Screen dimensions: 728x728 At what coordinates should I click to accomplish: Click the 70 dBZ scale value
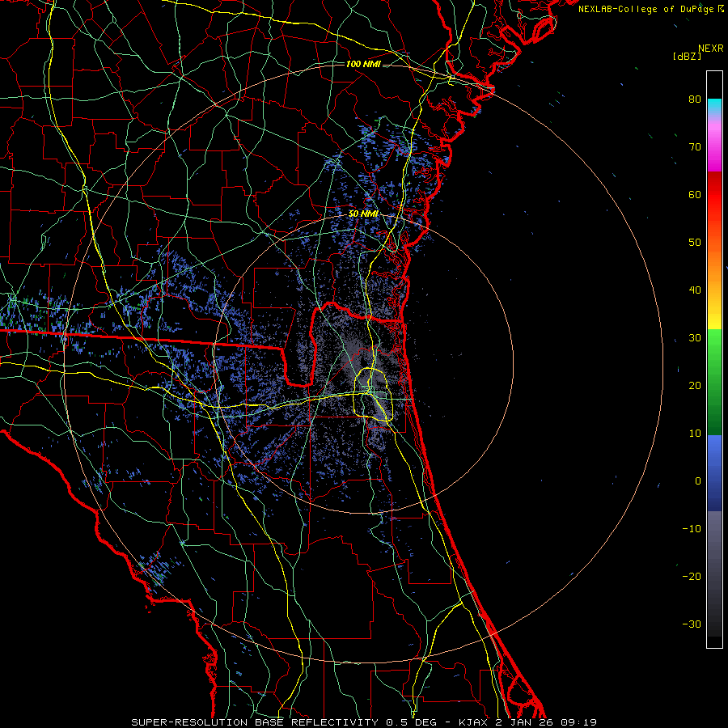pos(695,147)
